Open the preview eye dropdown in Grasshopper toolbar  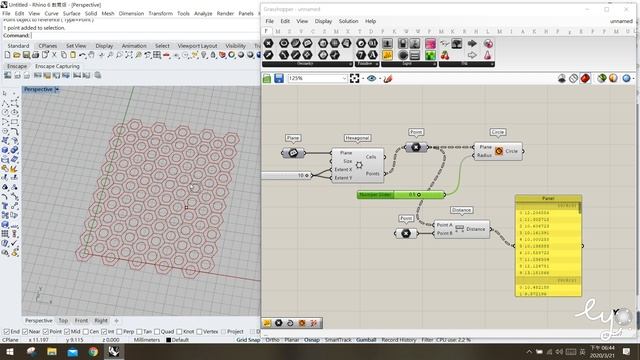click(x=380, y=79)
